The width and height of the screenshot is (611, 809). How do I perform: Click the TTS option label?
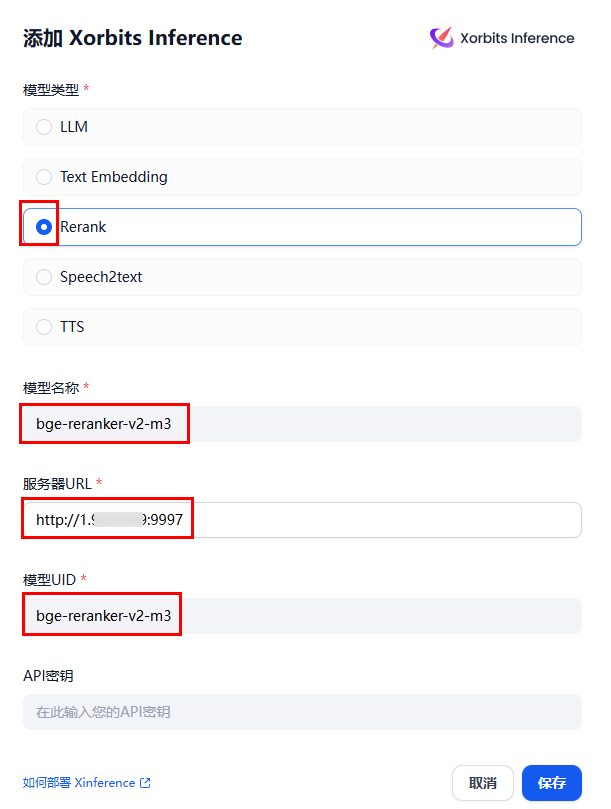pos(72,327)
